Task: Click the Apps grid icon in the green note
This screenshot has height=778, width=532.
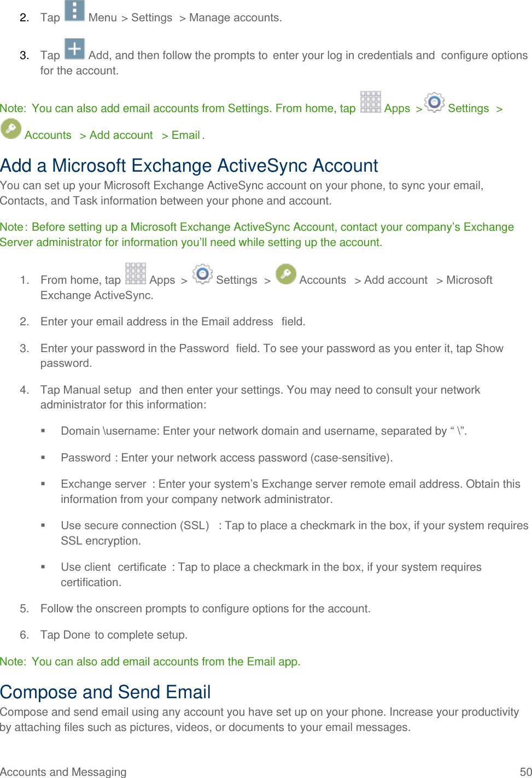Action: tap(370, 102)
